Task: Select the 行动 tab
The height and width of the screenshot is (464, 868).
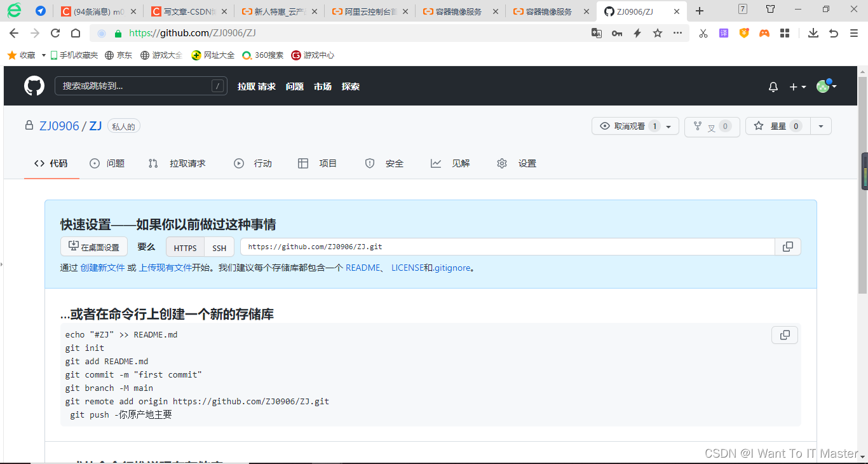Action: coord(253,163)
